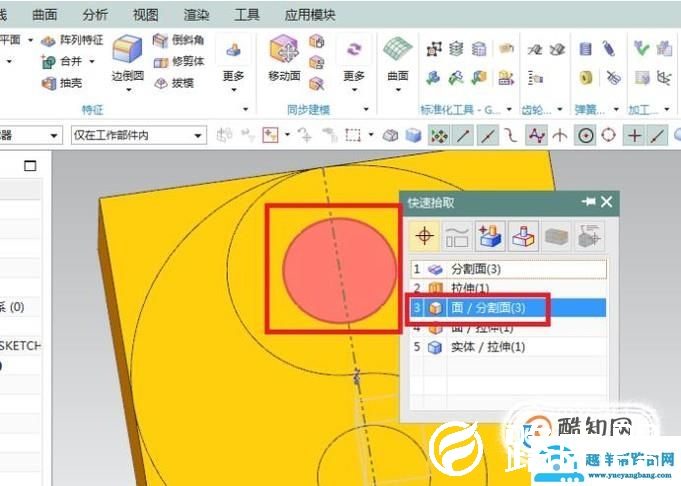Select row 2 拉伸(1) in quick pick
This screenshot has height=486, width=681.
[508, 288]
